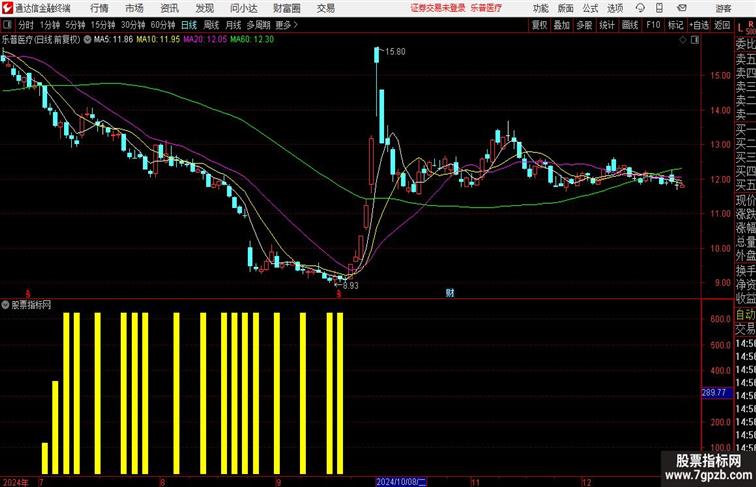Select the 日线 daily period tab
The width and height of the screenshot is (756, 487).
coord(189,25)
